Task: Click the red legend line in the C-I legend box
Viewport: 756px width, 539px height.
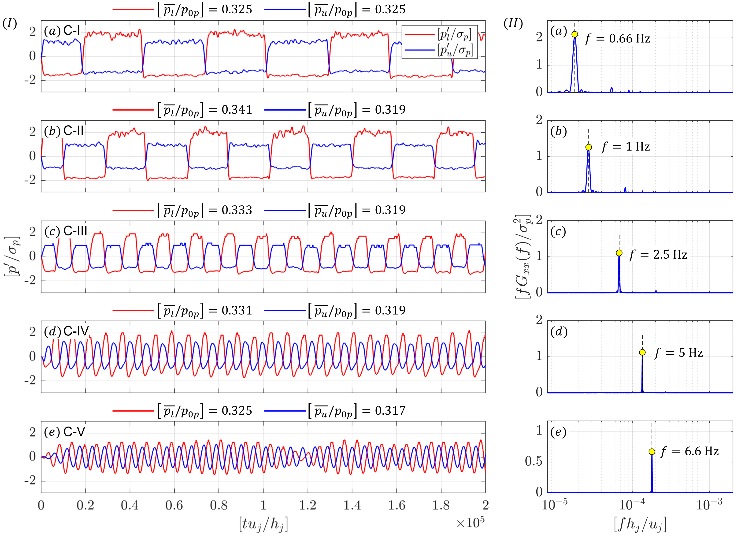Action: [x=419, y=34]
